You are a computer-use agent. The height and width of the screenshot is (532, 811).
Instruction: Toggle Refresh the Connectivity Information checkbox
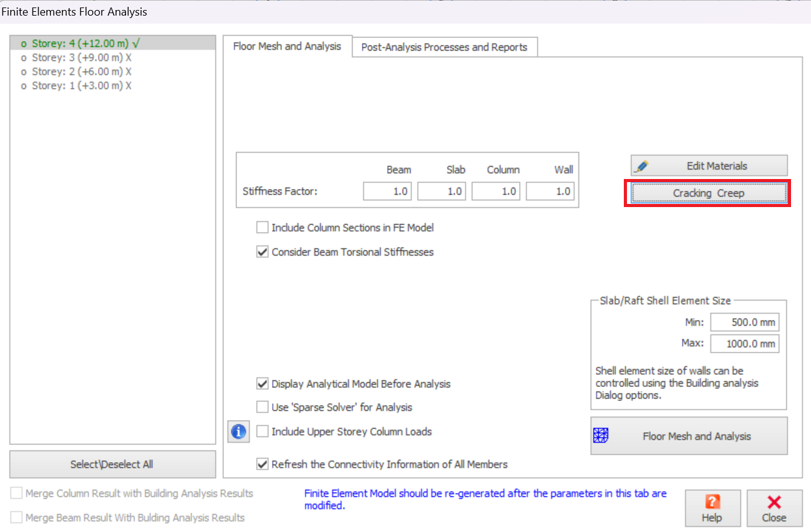(263, 464)
